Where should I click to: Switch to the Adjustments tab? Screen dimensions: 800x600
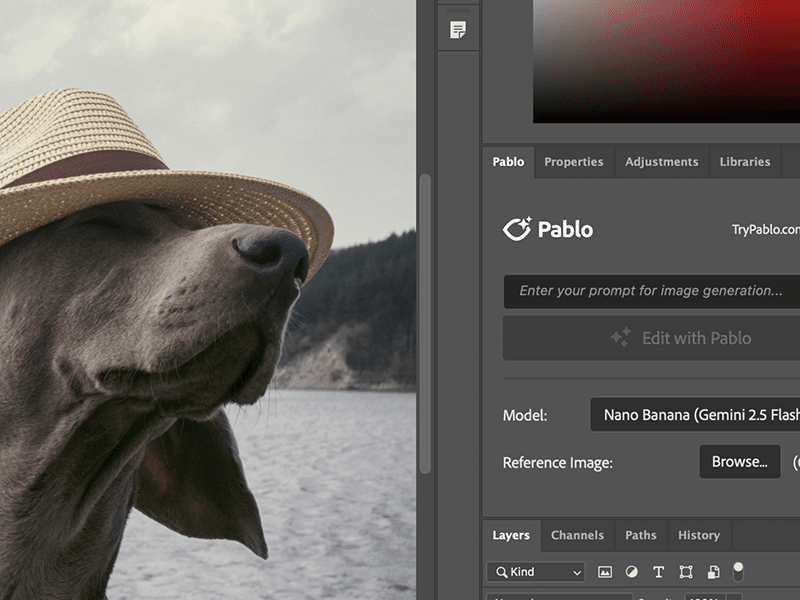click(661, 161)
